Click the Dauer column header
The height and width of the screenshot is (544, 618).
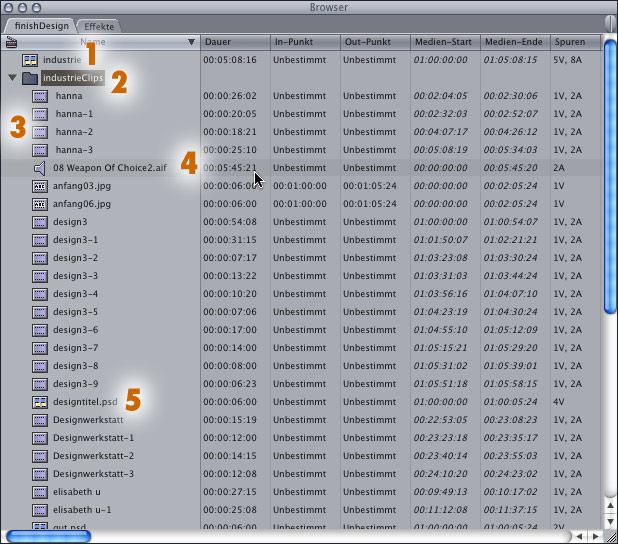[x=234, y=43]
